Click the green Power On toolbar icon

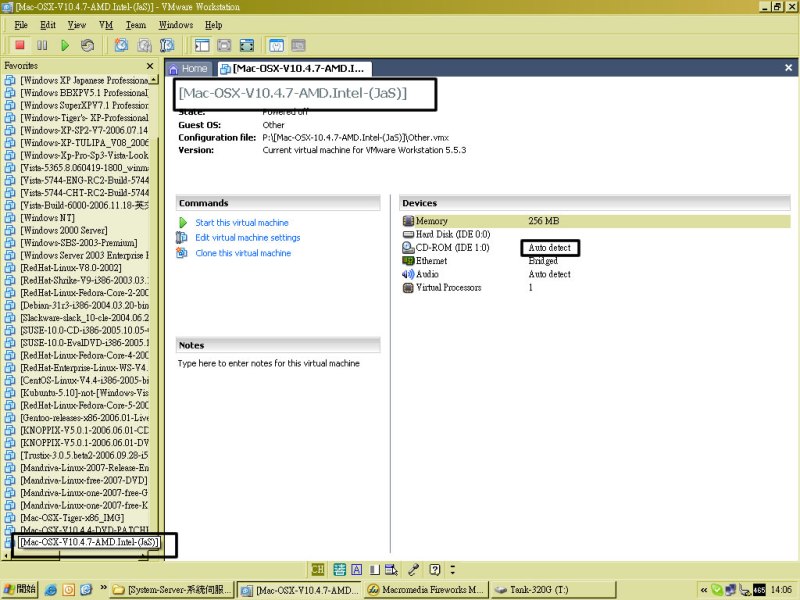pos(65,45)
